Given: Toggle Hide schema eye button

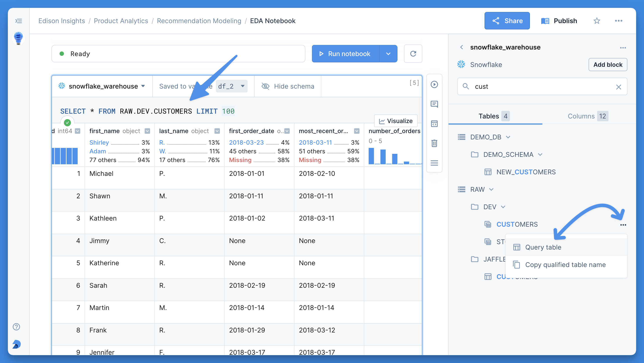Looking at the screenshot, I should pos(288,86).
